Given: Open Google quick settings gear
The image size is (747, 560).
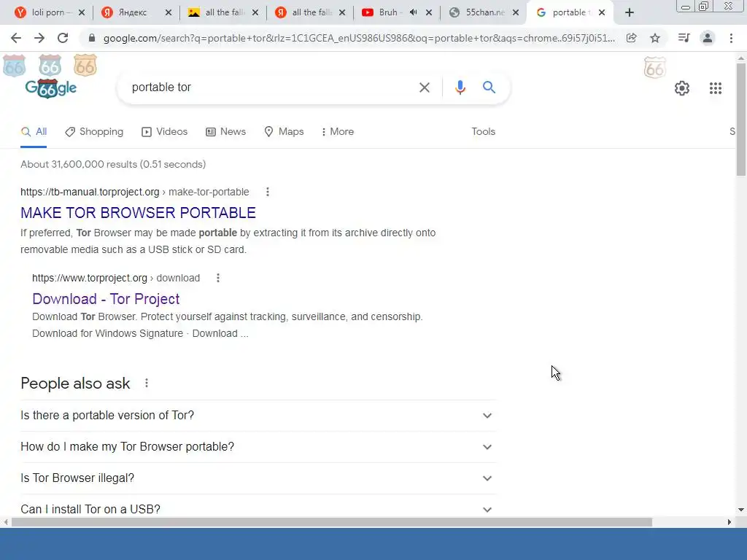Looking at the screenshot, I should pos(682,88).
